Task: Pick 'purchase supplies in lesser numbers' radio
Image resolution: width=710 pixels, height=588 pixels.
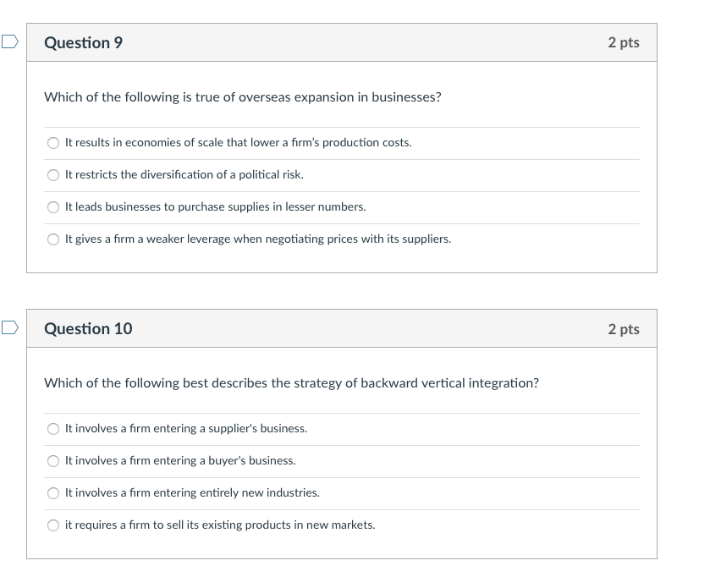Action: click(53, 207)
